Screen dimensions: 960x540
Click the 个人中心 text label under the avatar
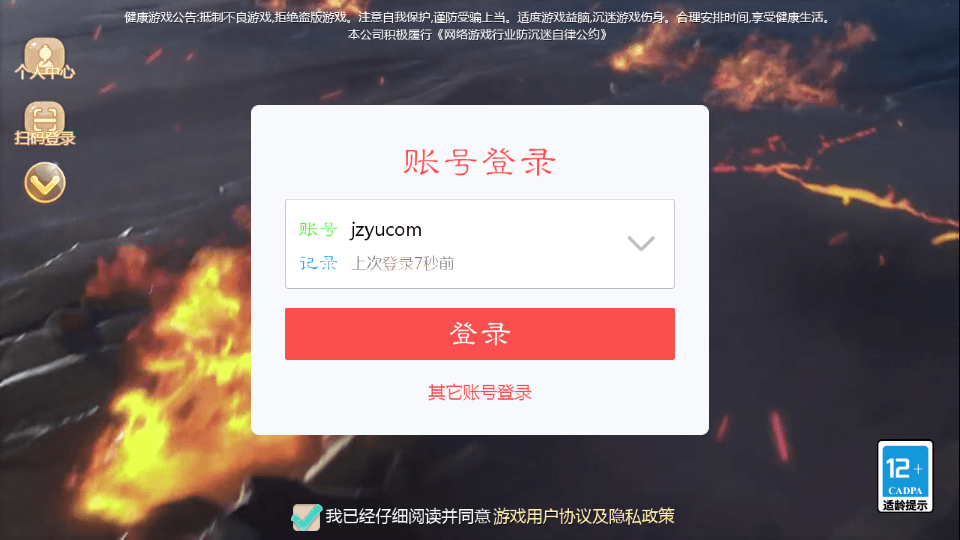point(44,72)
